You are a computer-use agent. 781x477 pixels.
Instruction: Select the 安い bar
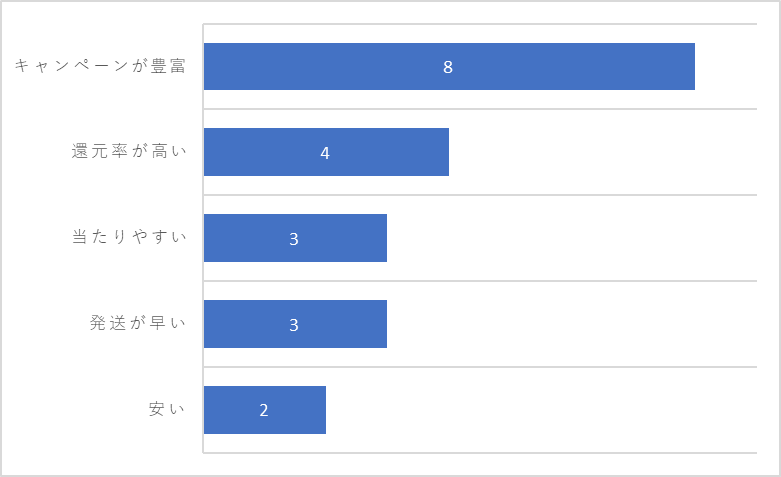click(265, 410)
